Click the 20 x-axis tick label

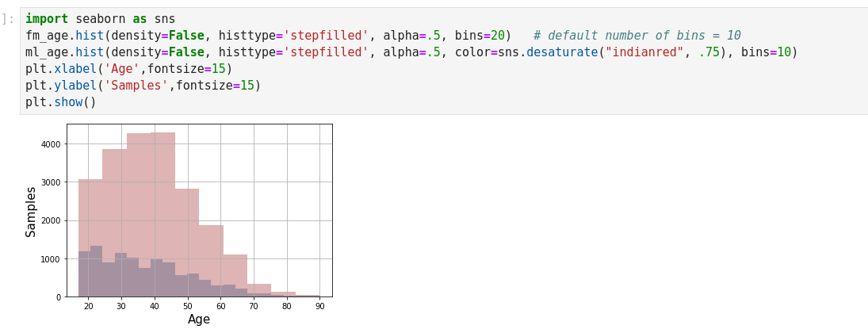point(88,307)
